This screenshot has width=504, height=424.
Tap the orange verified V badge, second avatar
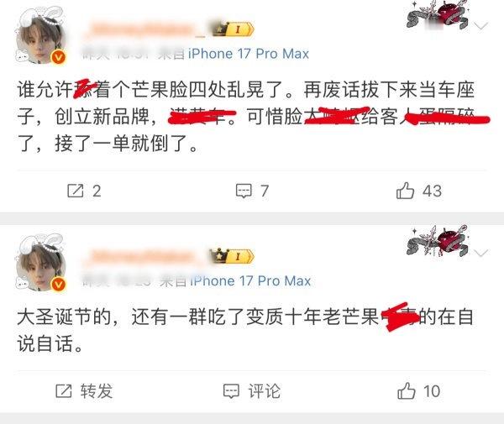[x=59, y=285]
